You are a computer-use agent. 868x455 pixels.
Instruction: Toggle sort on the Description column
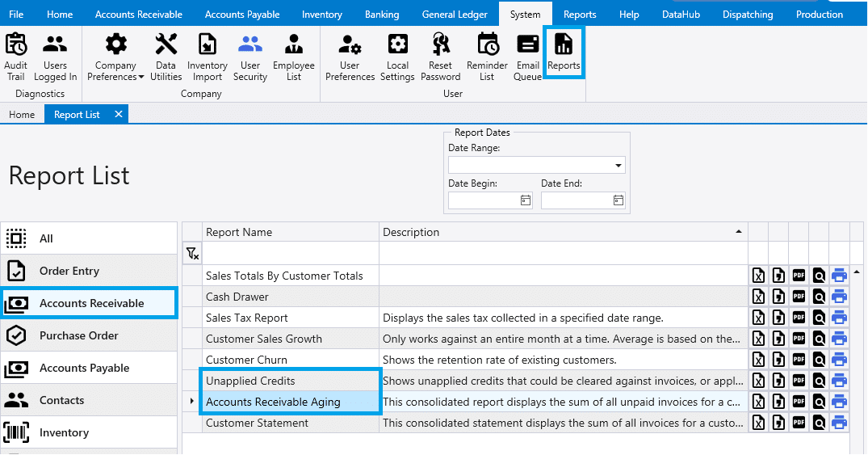tap(564, 232)
